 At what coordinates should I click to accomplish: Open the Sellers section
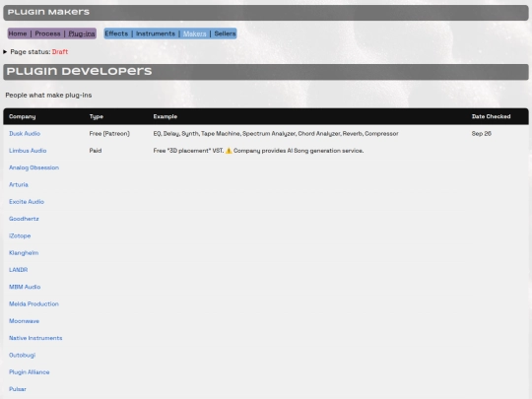tap(225, 33)
